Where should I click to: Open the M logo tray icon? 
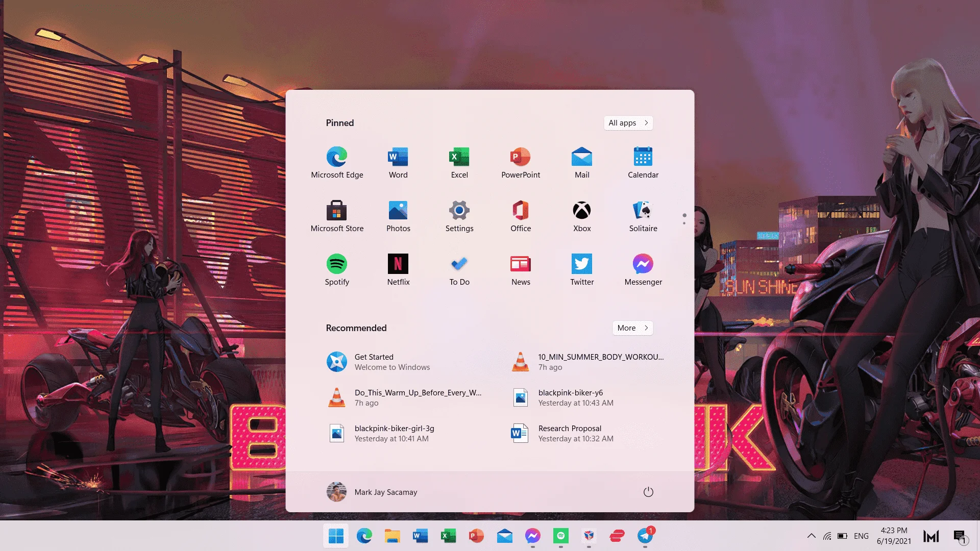931,536
